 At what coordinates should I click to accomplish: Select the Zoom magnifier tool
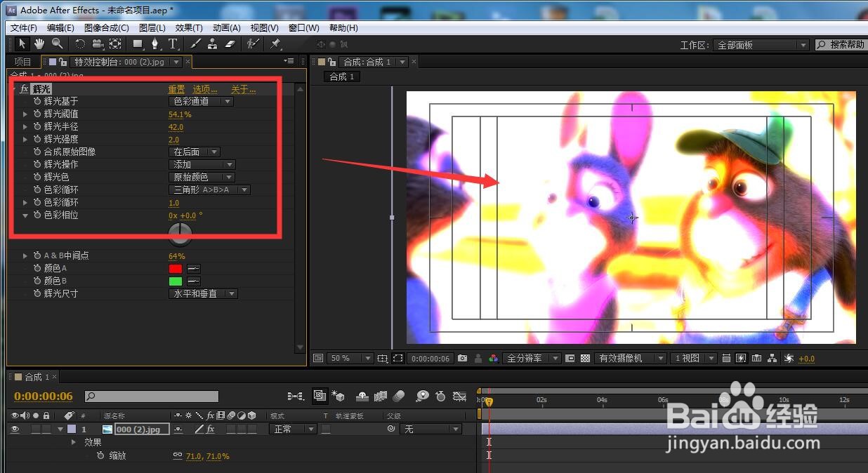tap(57, 44)
